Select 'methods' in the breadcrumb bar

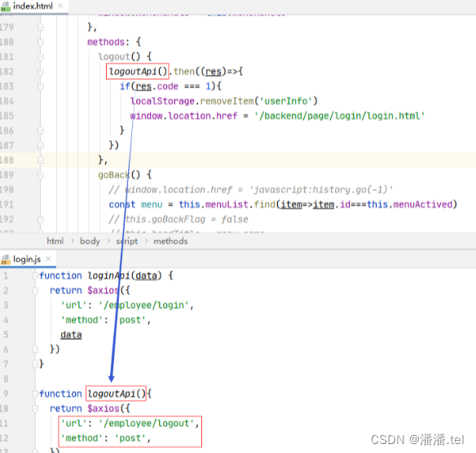pos(170,241)
